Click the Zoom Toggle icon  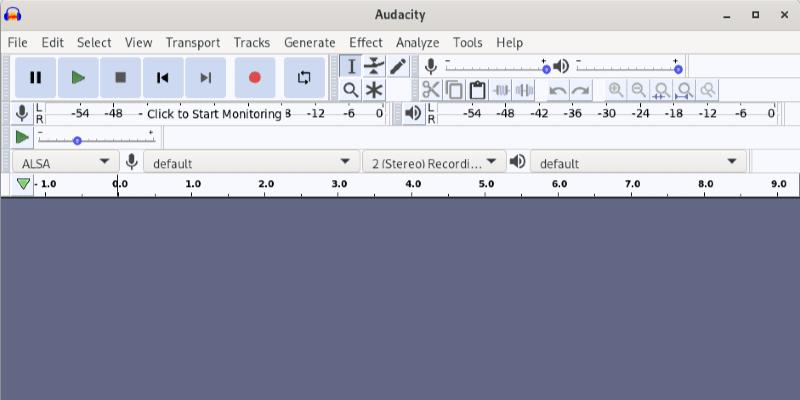click(708, 90)
